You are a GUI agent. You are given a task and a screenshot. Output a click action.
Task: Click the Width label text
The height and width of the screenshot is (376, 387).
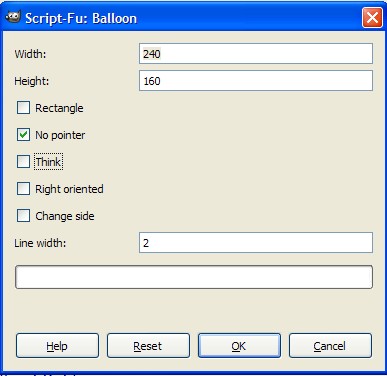[x=30, y=54]
